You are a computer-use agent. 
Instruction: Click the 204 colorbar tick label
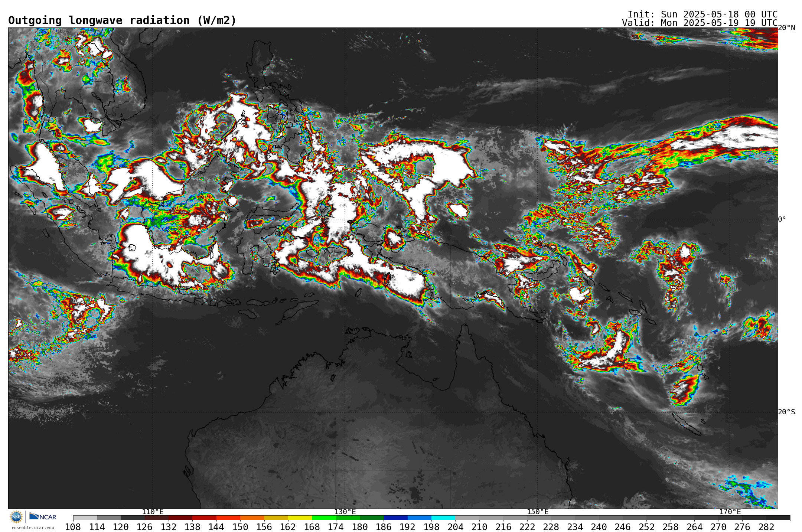[x=455, y=527]
